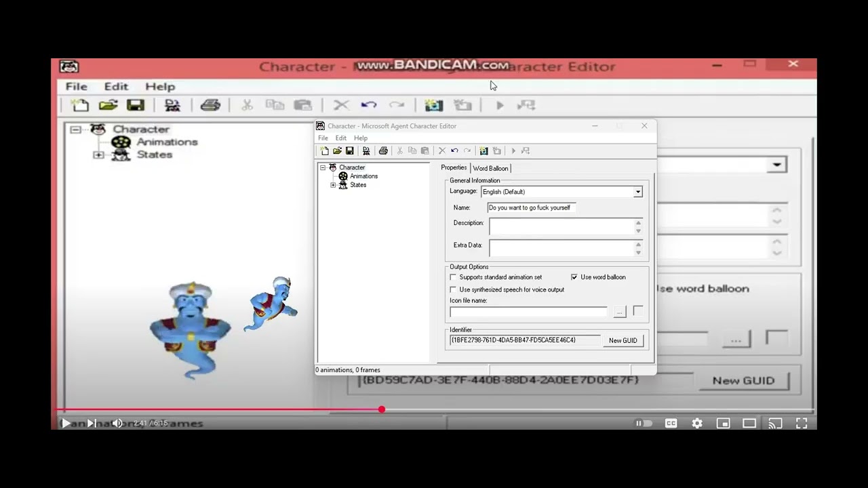The height and width of the screenshot is (488, 868).
Task: Click New GUID button in background editor
Action: (x=743, y=381)
